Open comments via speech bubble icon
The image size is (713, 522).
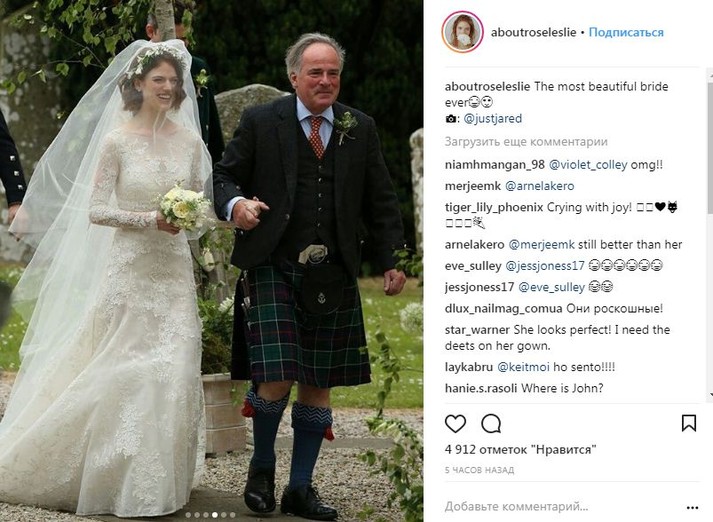[x=491, y=423]
